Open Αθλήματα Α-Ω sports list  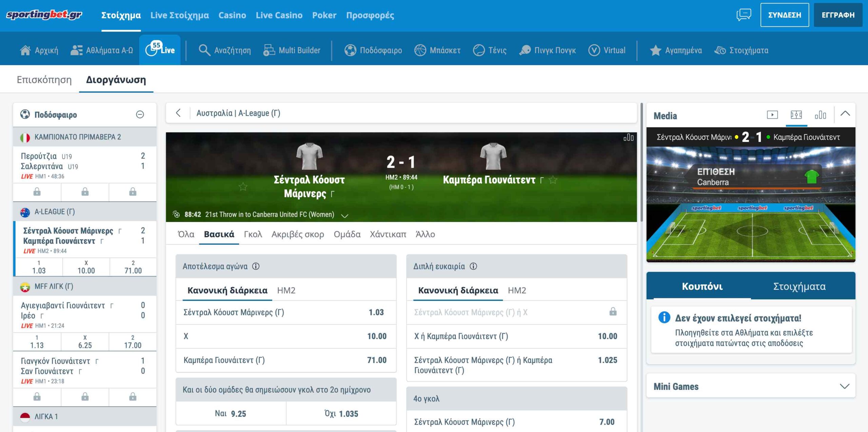101,50
